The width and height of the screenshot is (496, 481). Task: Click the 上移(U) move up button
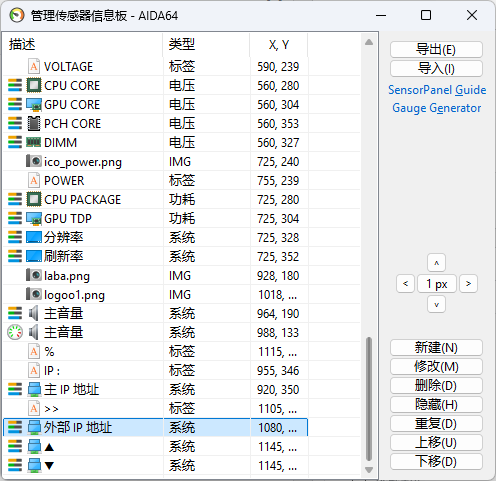[436, 443]
